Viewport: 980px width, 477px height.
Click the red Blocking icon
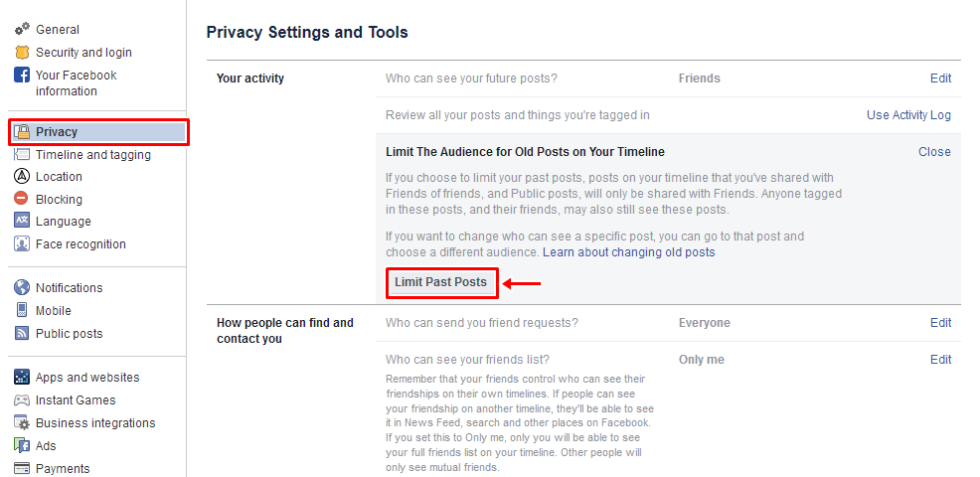(22, 199)
